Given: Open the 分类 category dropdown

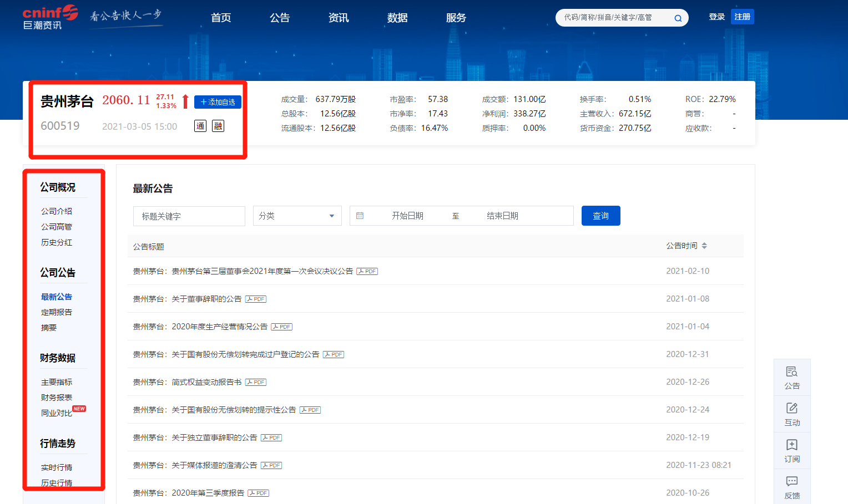Looking at the screenshot, I should [x=297, y=216].
